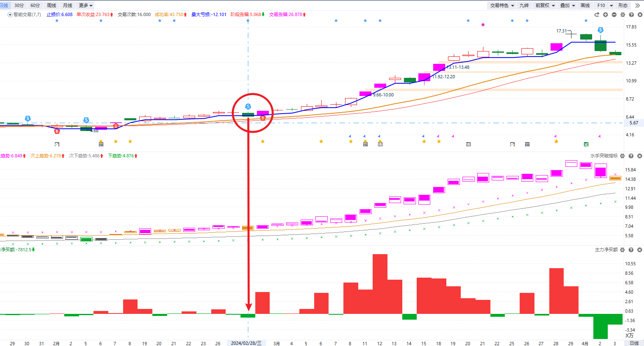Screen dimensions: 644x346
Task: Click the 水手突破指标 panel title
Action: [604, 156]
